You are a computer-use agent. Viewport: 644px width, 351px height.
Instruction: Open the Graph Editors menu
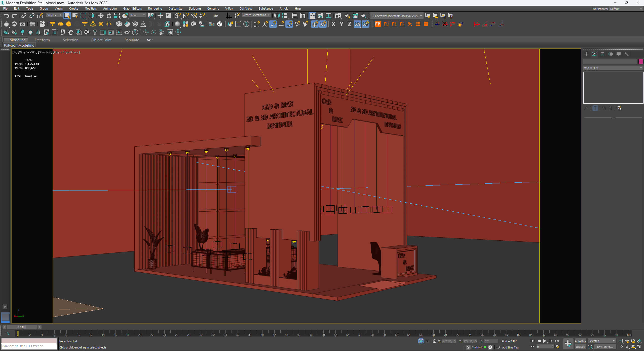point(132,8)
